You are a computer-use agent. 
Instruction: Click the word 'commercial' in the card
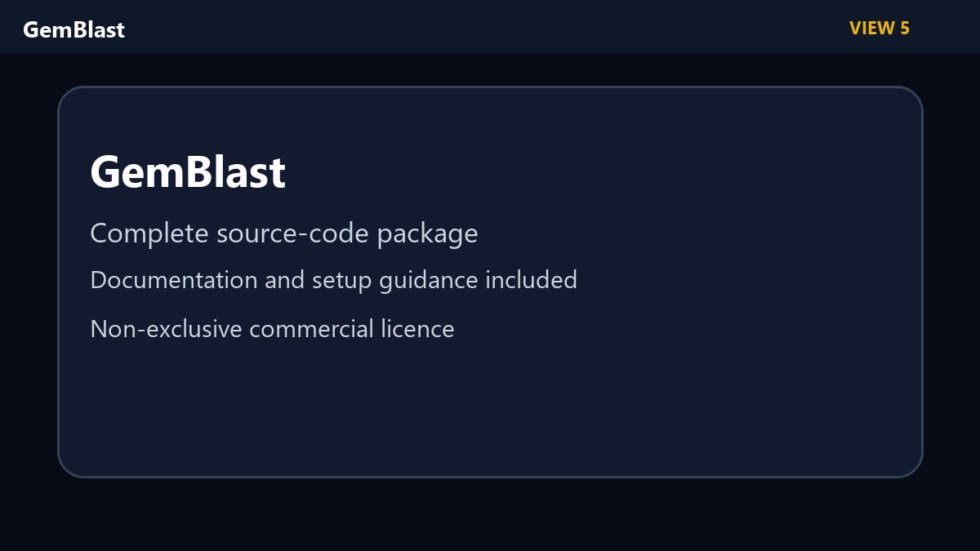(x=312, y=328)
